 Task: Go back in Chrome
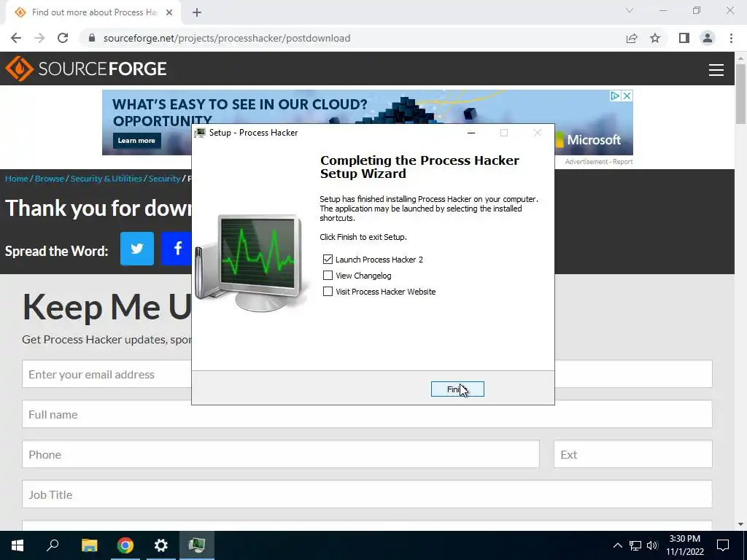(16, 38)
